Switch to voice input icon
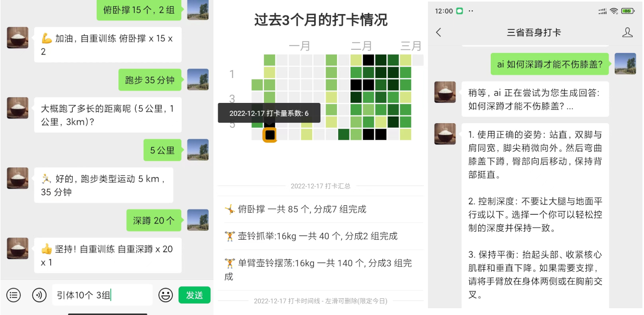The height and width of the screenshot is (315, 644). [39, 295]
